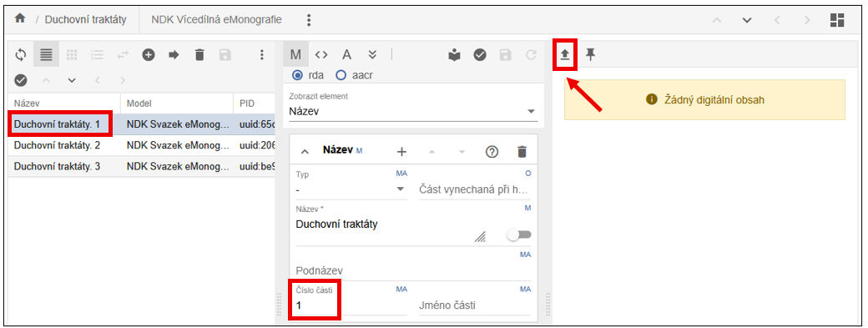Switch to the XML code view
Screen dimensions: 868x328
click(x=321, y=54)
